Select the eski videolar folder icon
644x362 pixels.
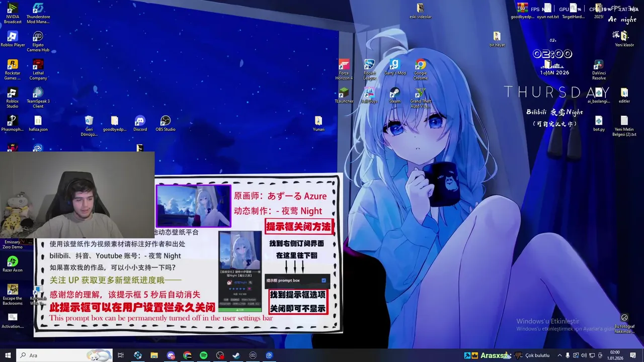[x=421, y=11]
